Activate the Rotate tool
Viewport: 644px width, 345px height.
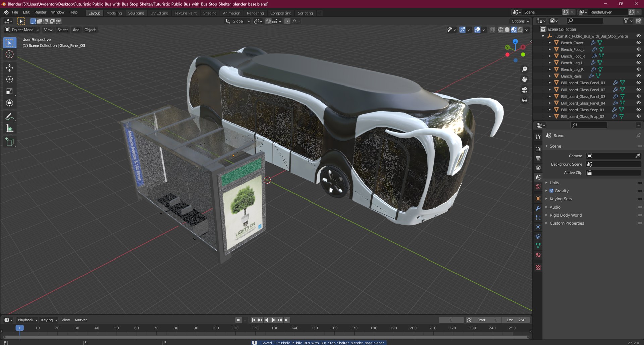(9, 79)
